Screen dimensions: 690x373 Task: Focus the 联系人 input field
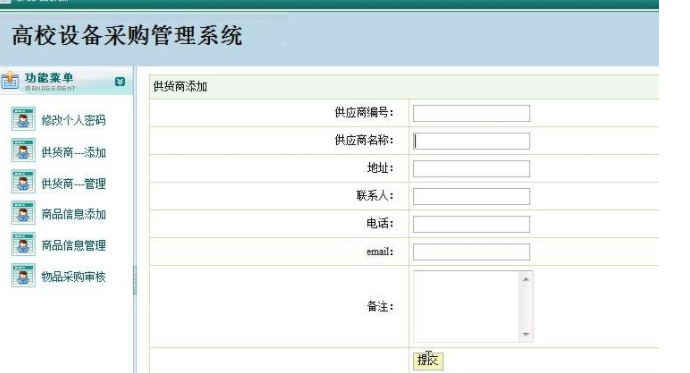click(471, 197)
